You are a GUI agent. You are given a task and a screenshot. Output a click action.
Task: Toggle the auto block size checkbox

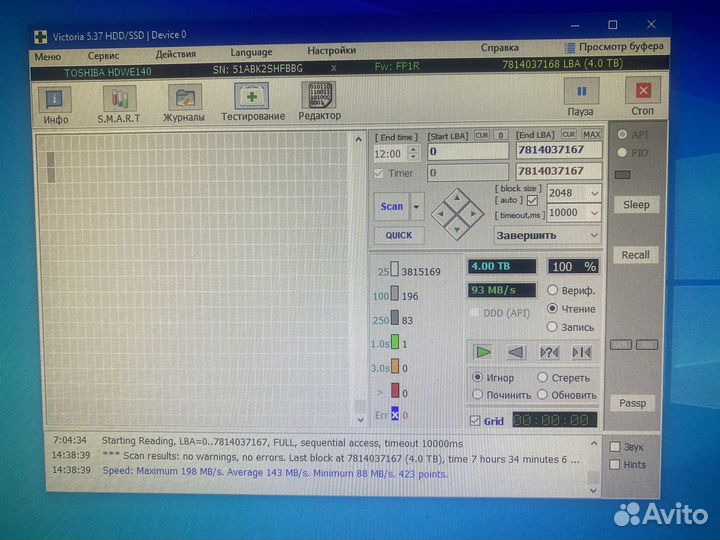pos(532,201)
